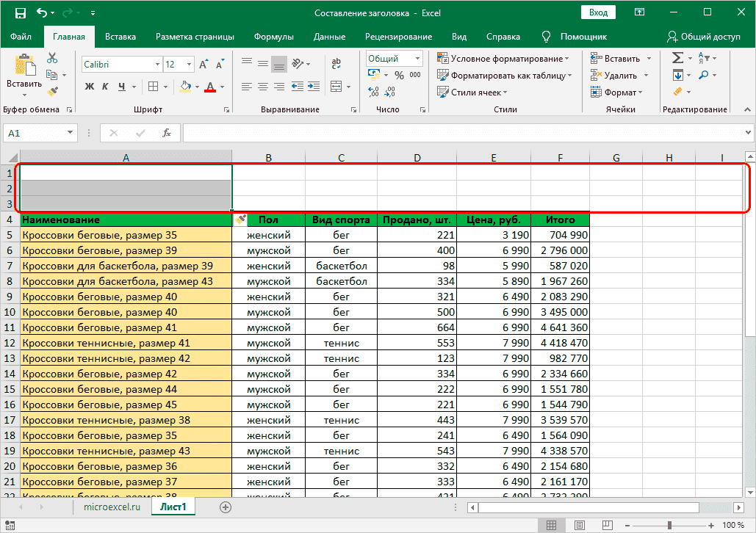Click inside the formula bar input
This screenshot has height=533, width=756.
(x=463, y=133)
